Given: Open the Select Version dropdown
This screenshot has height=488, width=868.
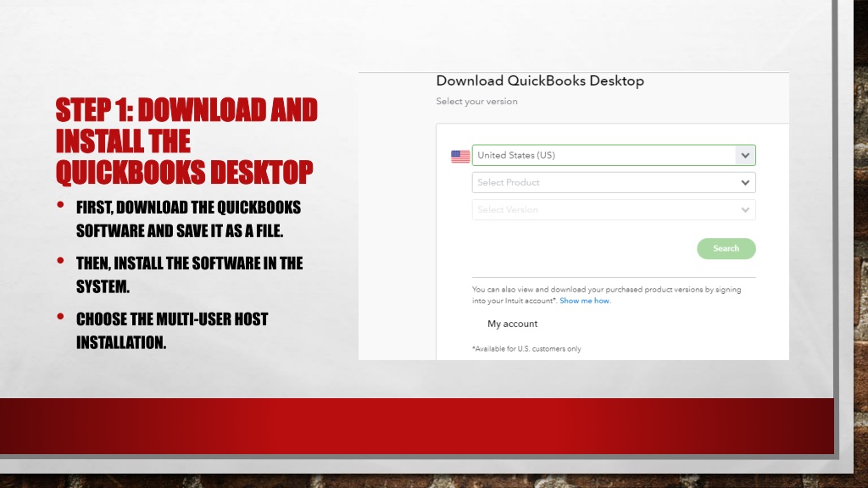Looking at the screenshot, I should (614, 210).
